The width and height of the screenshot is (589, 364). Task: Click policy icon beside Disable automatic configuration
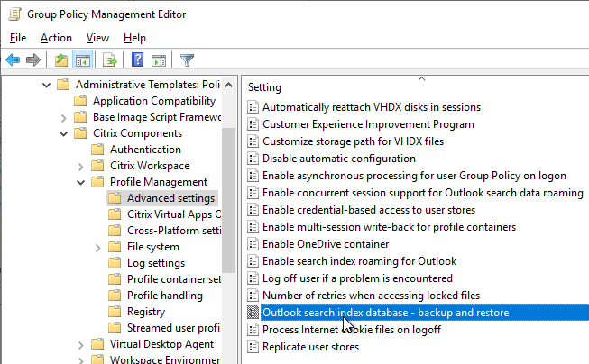click(x=253, y=159)
